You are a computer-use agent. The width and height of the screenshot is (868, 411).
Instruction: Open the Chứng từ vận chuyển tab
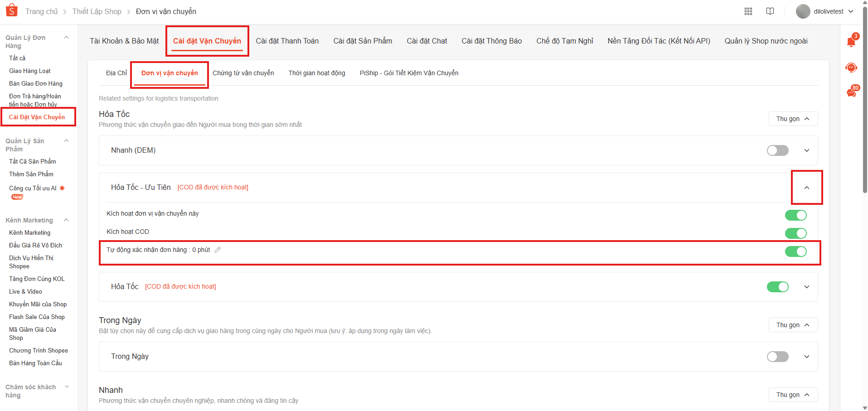pos(243,73)
